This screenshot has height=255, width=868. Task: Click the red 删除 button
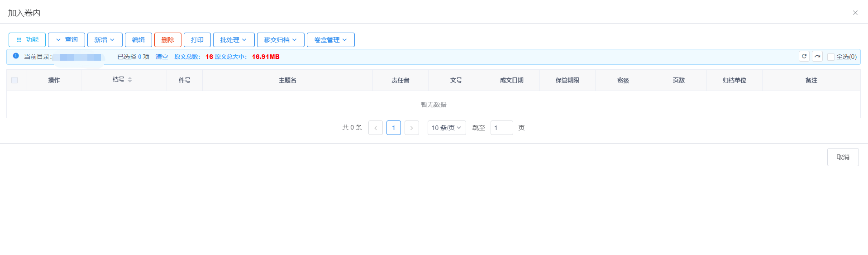(168, 40)
